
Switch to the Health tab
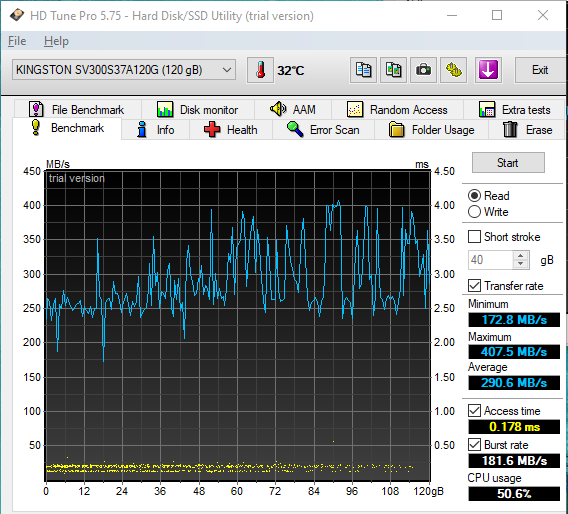click(x=231, y=130)
